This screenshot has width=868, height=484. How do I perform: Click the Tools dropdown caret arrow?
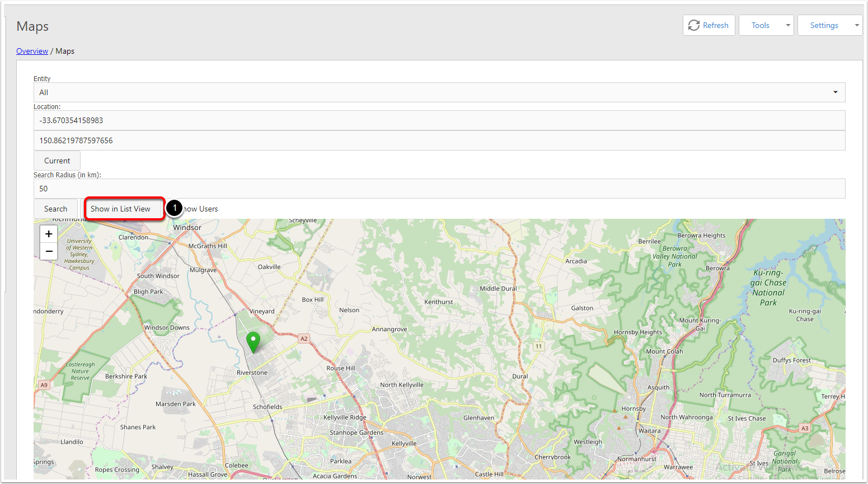click(x=788, y=25)
